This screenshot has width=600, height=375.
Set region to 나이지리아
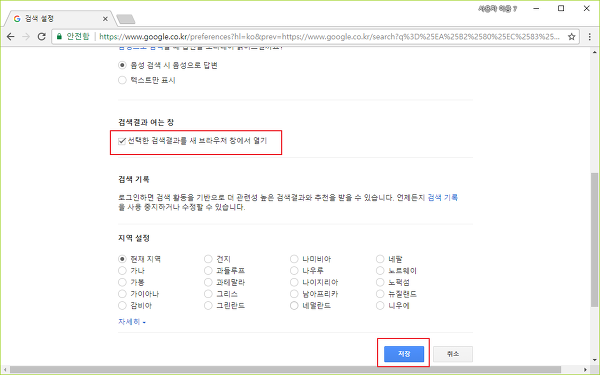click(x=294, y=282)
